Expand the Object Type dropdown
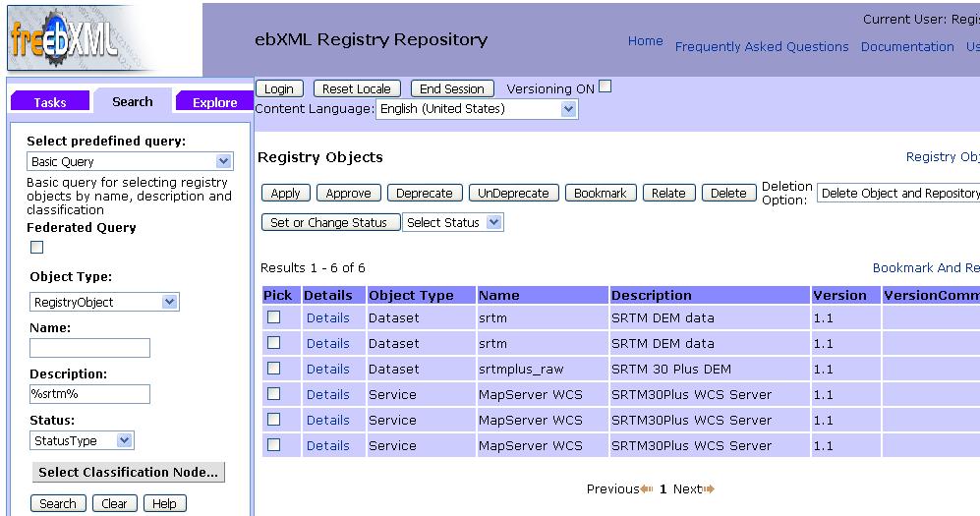Screen dimensions: 980x516 (x=103, y=302)
